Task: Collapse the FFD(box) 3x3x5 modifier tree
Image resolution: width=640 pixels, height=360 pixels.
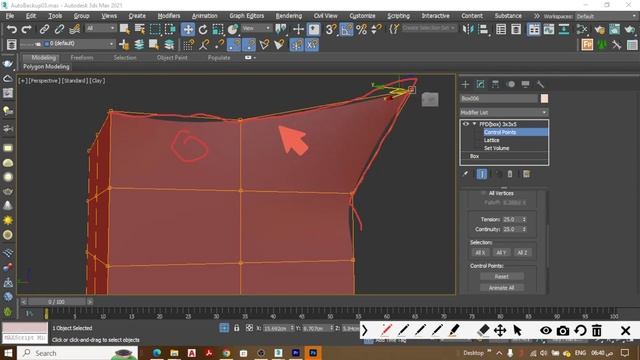Action: tap(474, 124)
